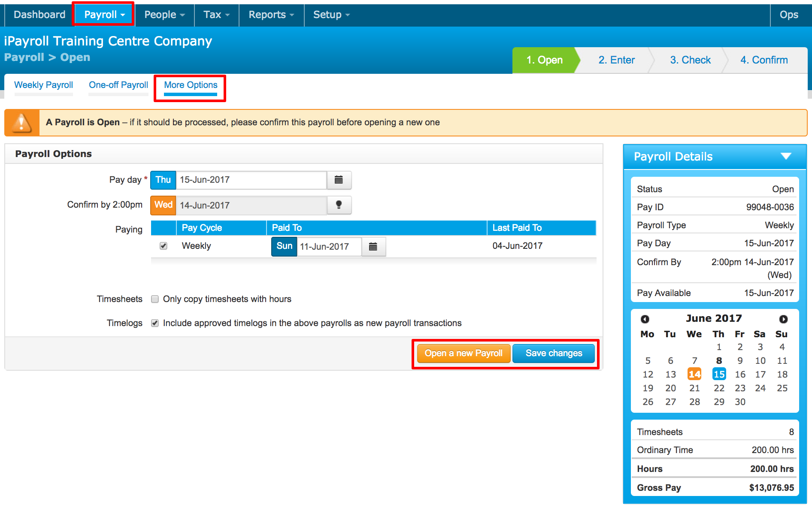Click the Pay Available date 15-Jun-2017

pyautogui.click(x=769, y=293)
